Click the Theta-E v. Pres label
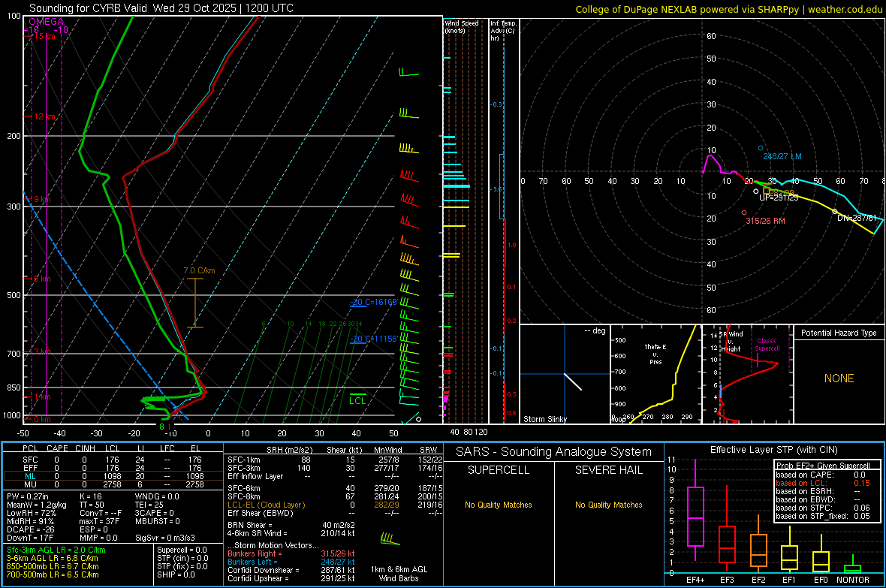This screenshot has width=886, height=588. pyautogui.click(x=655, y=354)
